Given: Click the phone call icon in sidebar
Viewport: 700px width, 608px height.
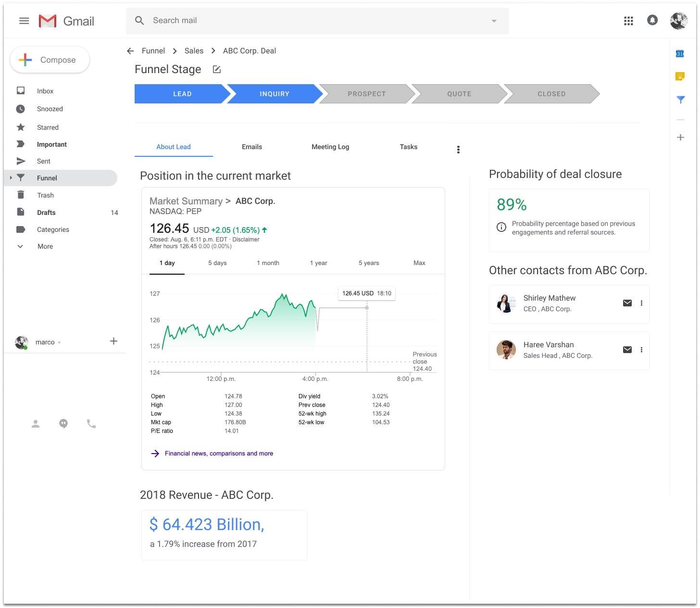Looking at the screenshot, I should [x=91, y=424].
